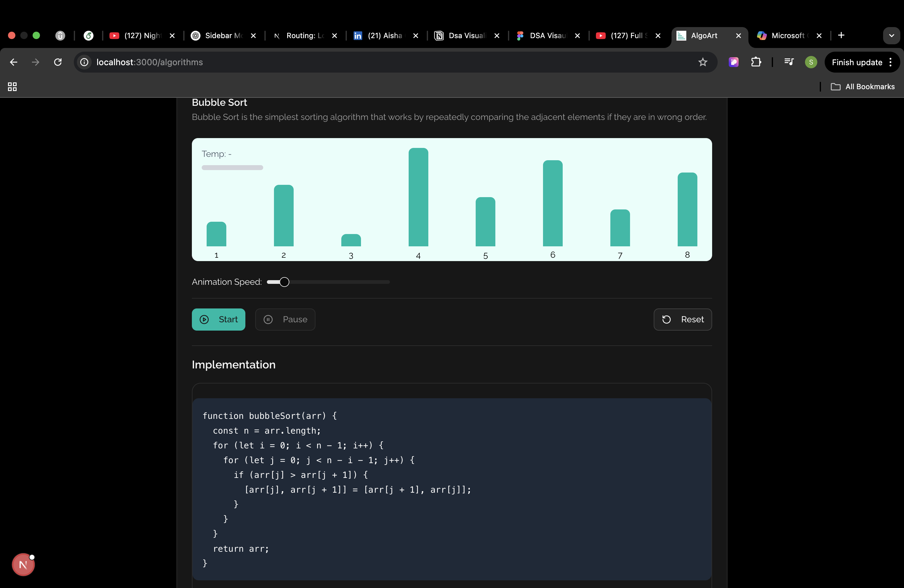Open the second pinned tab icon

(89, 35)
